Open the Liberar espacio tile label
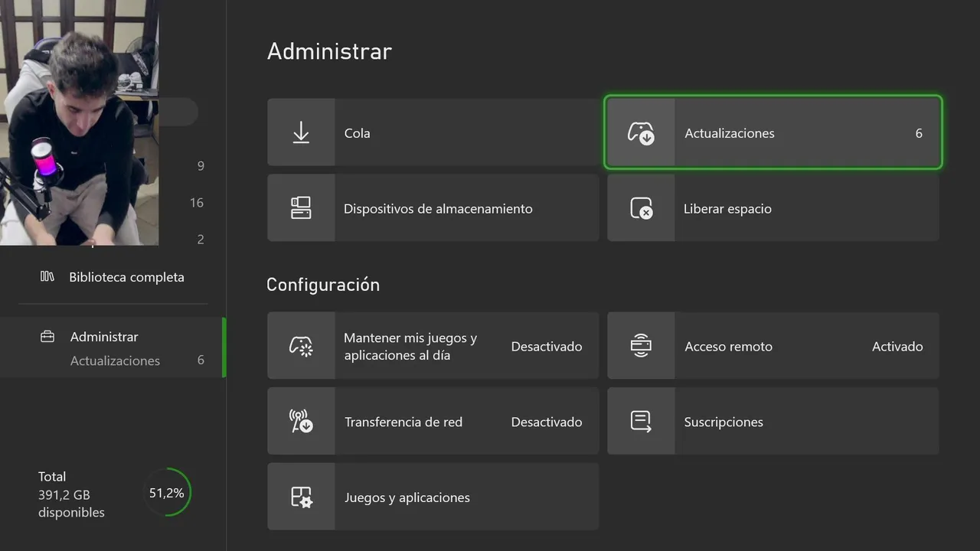The image size is (980, 551). [x=727, y=209]
